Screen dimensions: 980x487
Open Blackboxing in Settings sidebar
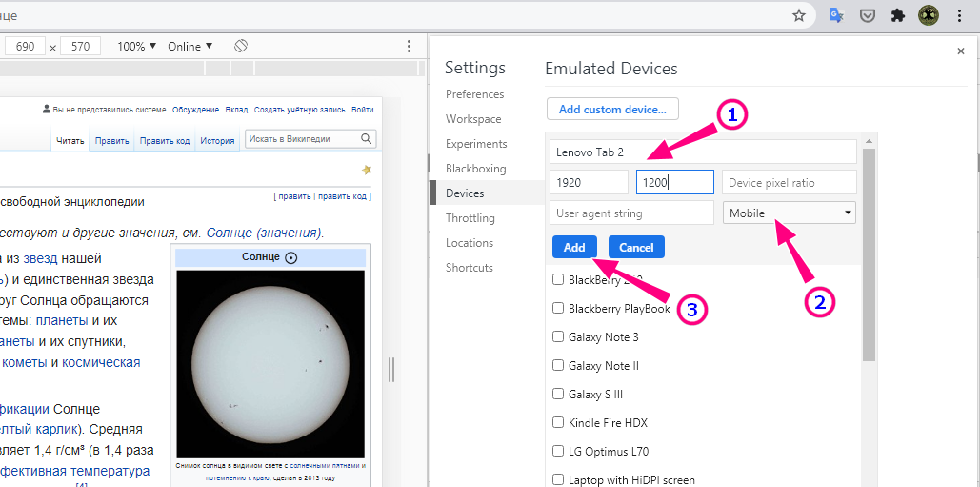click(475, 169)
